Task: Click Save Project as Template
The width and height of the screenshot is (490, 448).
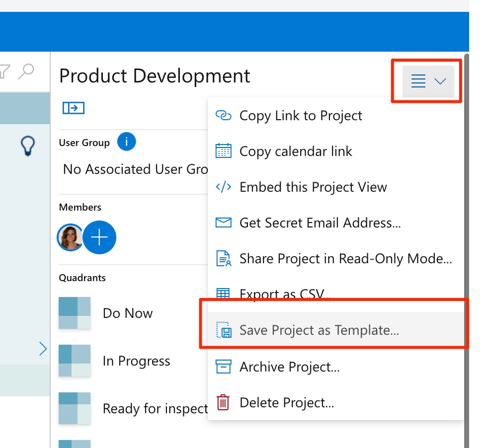Action: (x=319, y=330)
